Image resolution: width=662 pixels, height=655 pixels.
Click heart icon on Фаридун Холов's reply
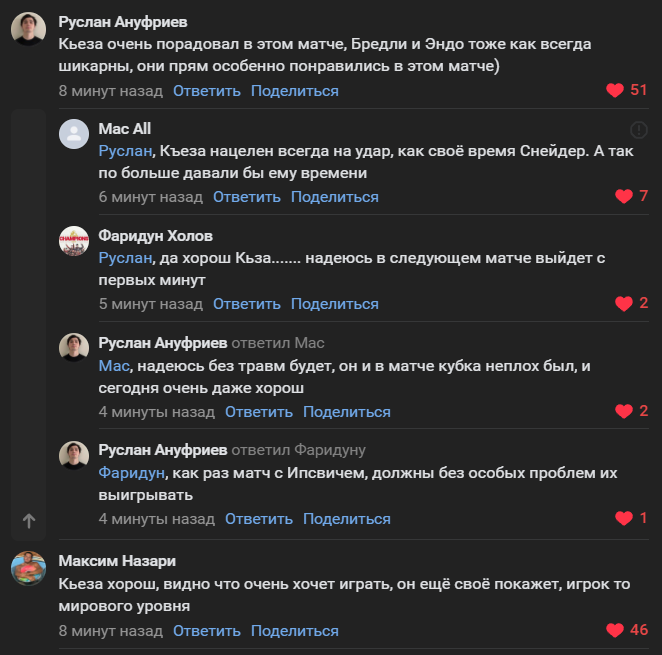(x=624, y=304)
